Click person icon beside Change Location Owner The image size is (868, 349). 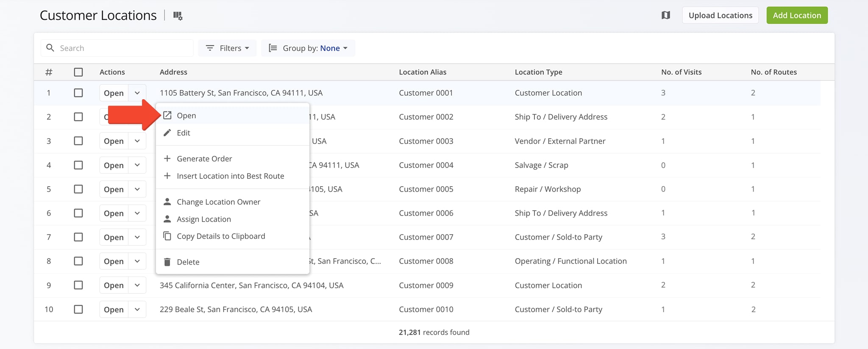[167, 201]
